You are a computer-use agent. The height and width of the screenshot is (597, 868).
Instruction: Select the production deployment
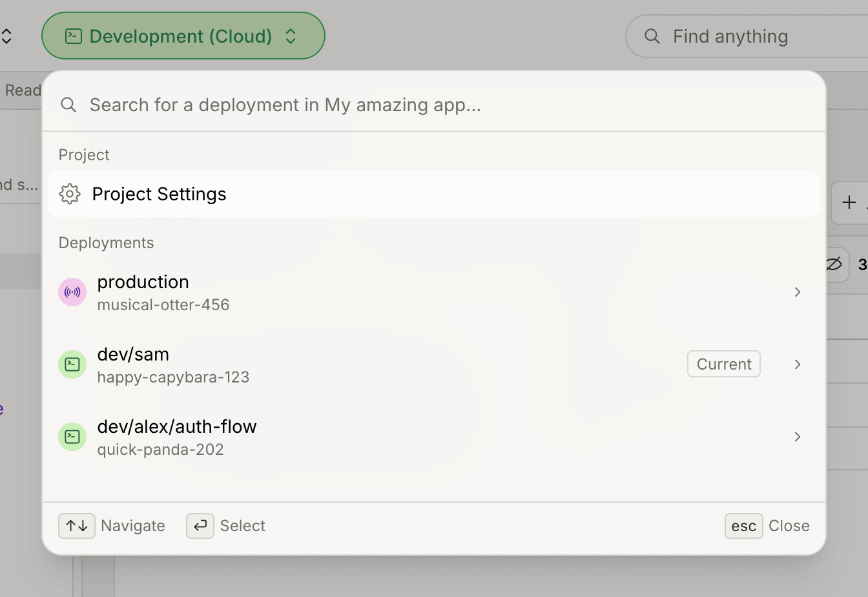(x=434, y=292)
